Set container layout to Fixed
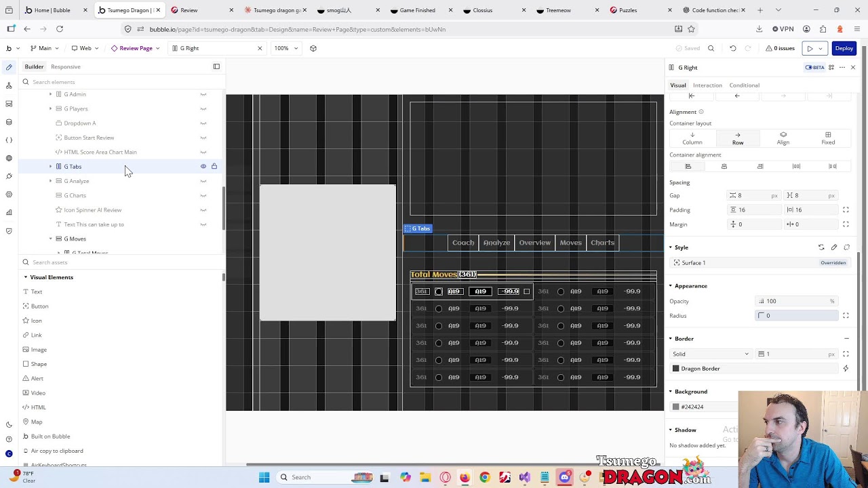The image size is (868, 488). click(x=828, y=138)
